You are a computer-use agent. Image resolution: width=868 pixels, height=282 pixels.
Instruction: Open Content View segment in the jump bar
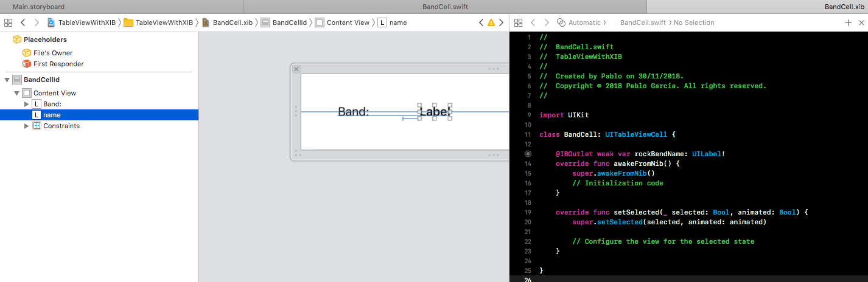tap(342, 22)
